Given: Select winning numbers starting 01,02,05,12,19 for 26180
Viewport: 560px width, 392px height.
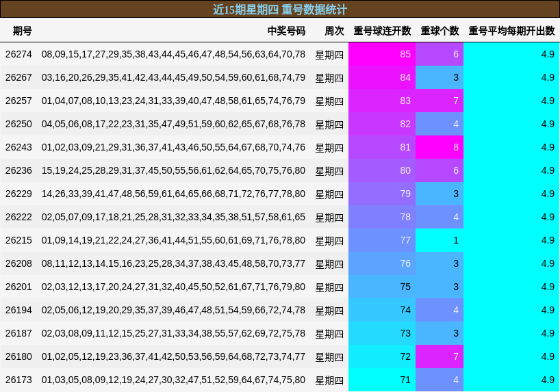Looking at the screenshot, I should (173, 356).
